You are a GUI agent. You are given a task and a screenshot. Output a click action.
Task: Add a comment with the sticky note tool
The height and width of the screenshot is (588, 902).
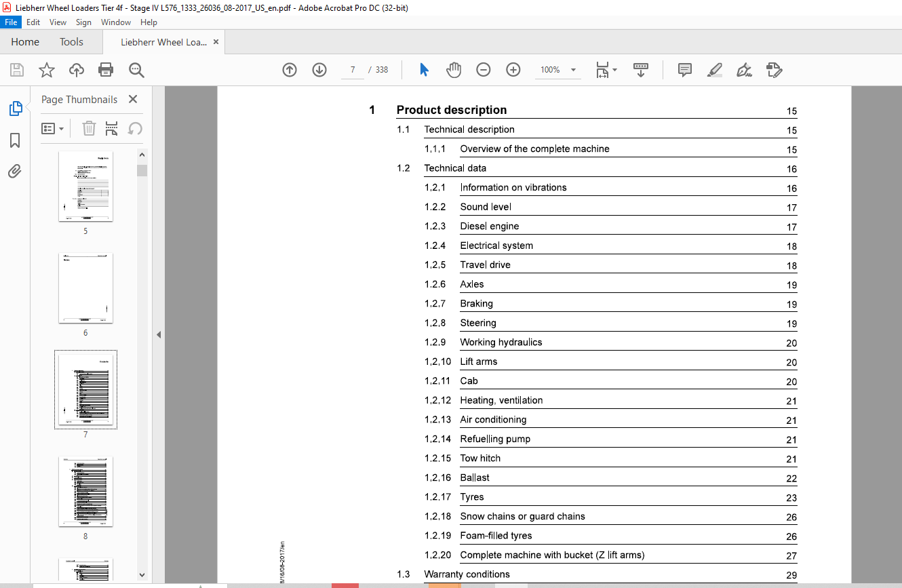tap(685, 70)
